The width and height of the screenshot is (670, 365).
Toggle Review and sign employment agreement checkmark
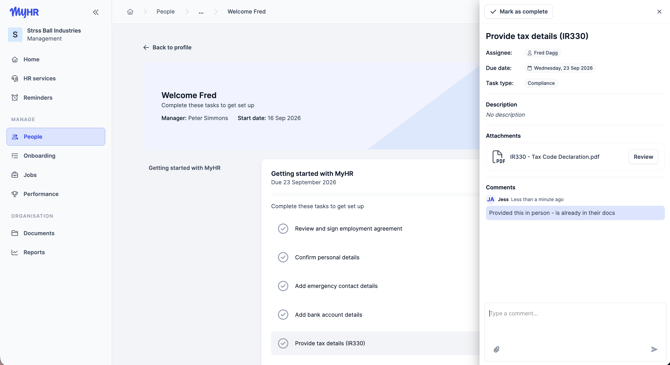click(283, 229)
